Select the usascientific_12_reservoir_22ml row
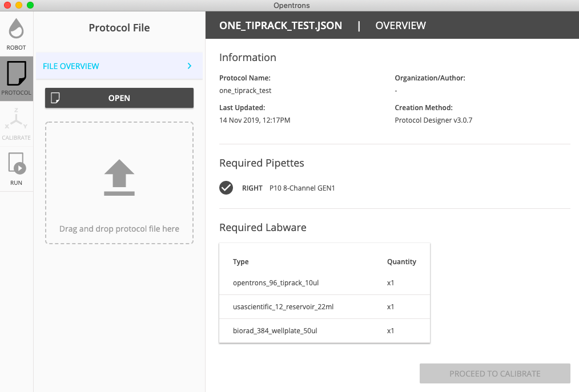This screenshot has height=392, width=579. [x=324, y=307]
